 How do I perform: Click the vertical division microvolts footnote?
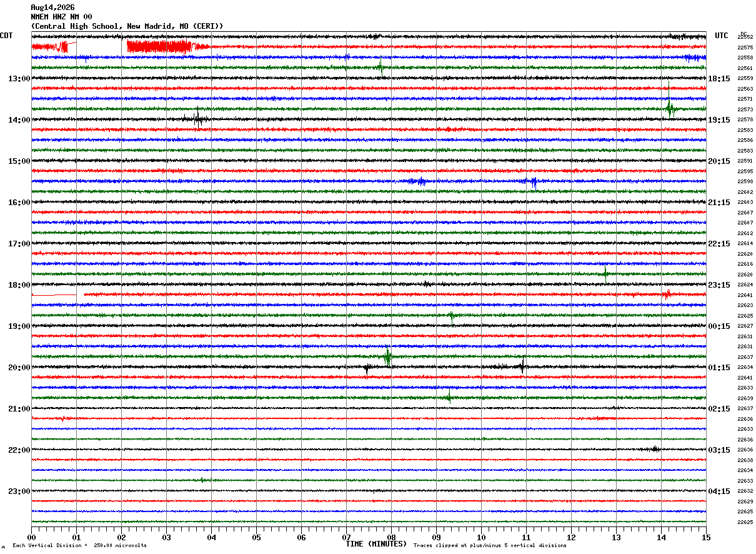tap(79, 545)
